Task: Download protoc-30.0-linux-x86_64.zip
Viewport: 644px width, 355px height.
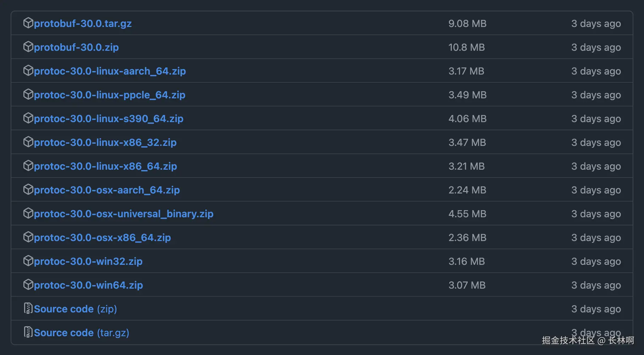Action: 105,166
